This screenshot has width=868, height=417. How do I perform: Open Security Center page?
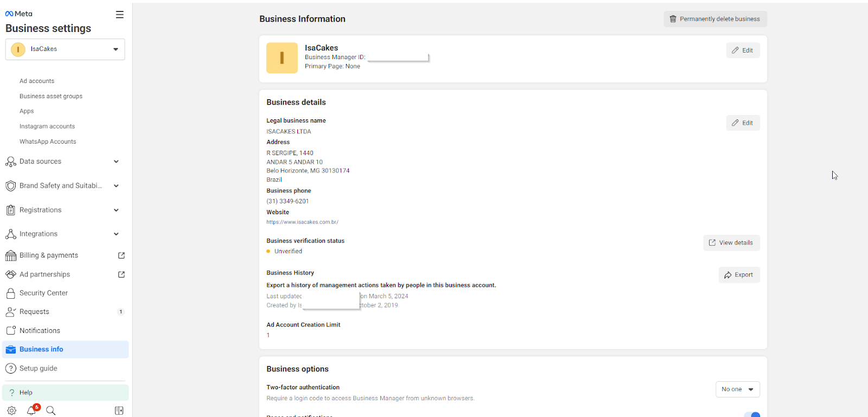[43, 293]
